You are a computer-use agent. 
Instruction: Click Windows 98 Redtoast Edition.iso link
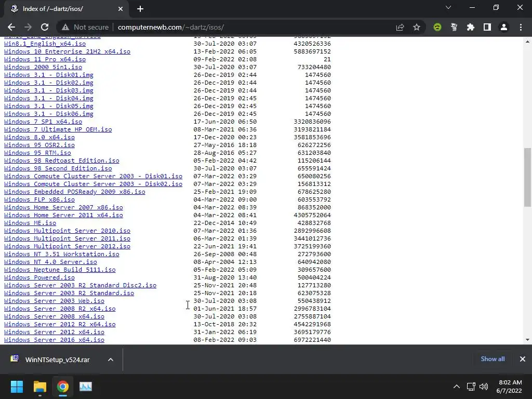point(62,161)
